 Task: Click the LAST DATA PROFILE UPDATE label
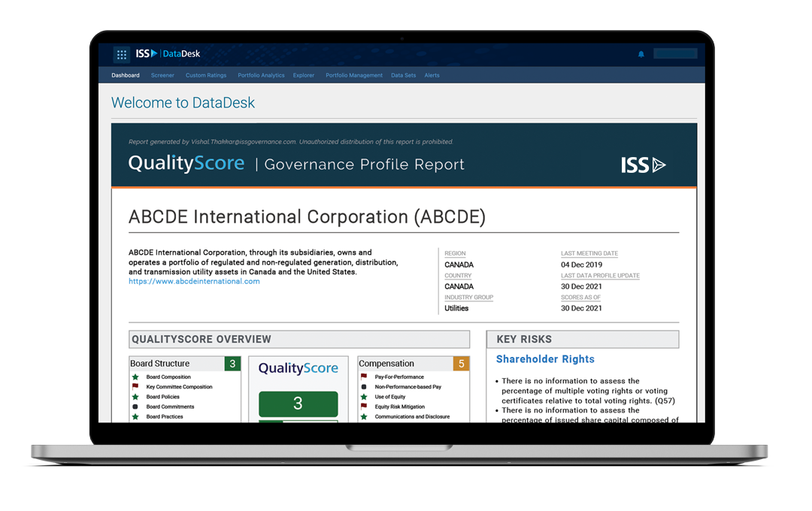[x=600, y=276]
